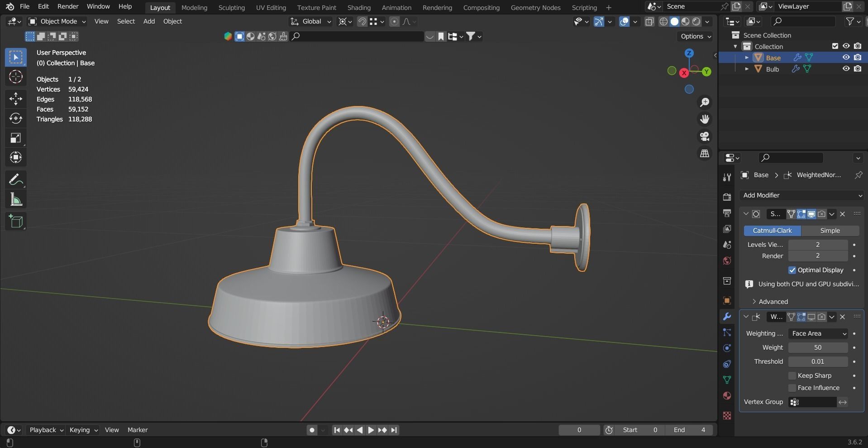Remove the Subdivision modifier
The height and width of the screenshot is (448, 868).
point(842,214)
